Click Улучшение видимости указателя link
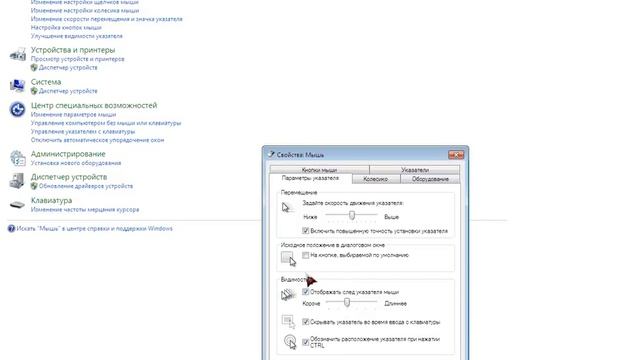Viewport: 640px width, 360px height. pos(77,36)
